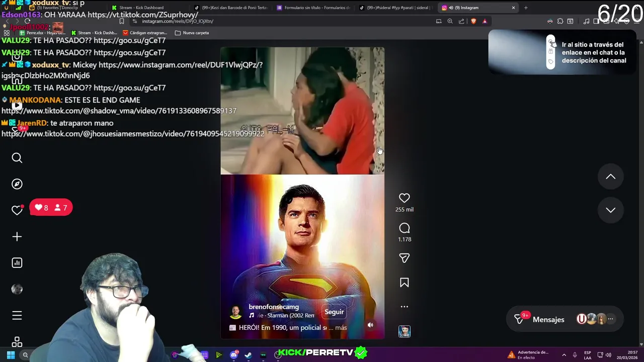Screen dimensions: 644x362
Task: Open the dashboard chart icon in sidebar
Action: [17, 262]
